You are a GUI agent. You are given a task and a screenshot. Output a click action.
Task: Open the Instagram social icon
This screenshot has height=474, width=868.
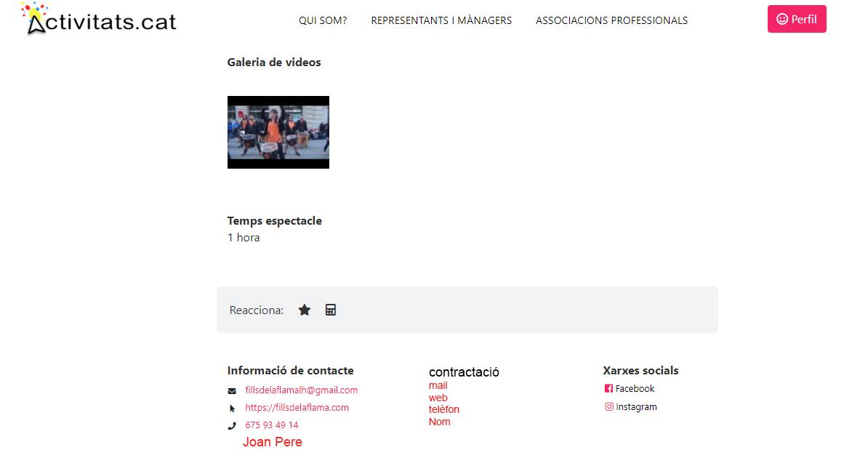click(609, 406)
